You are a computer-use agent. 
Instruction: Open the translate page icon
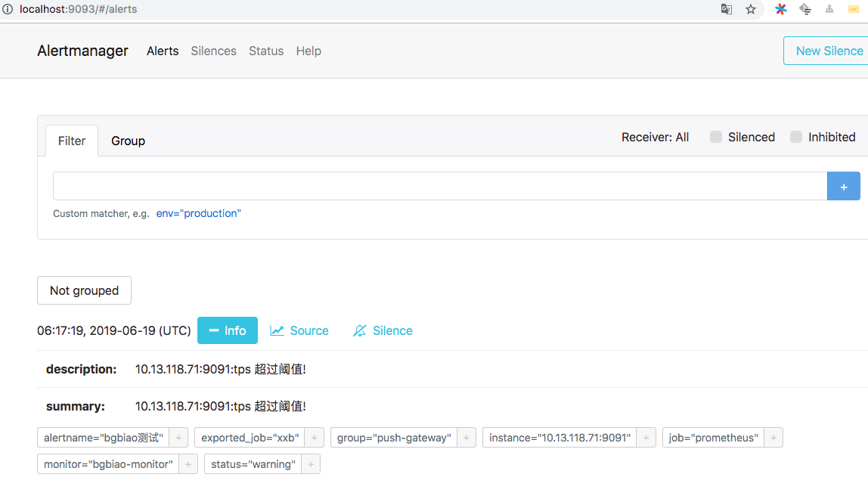click(727, 9)
